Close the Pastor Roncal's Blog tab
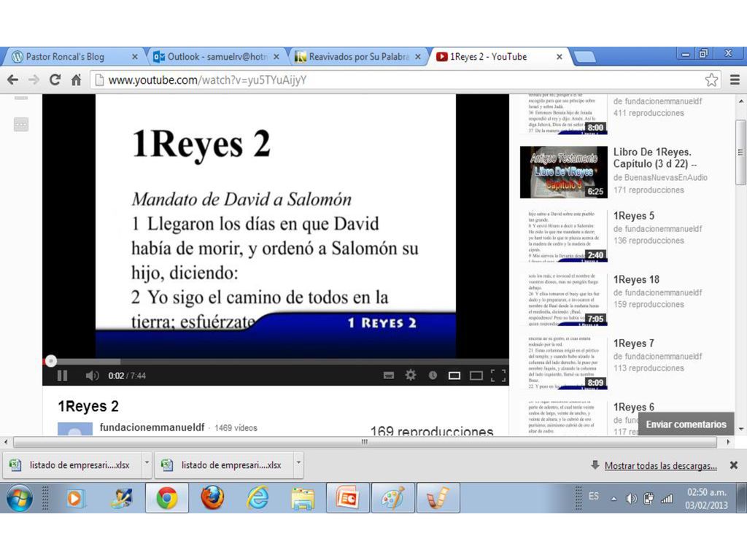The width and height of the screenshot is (747, 560). click(x=135, y=57)
